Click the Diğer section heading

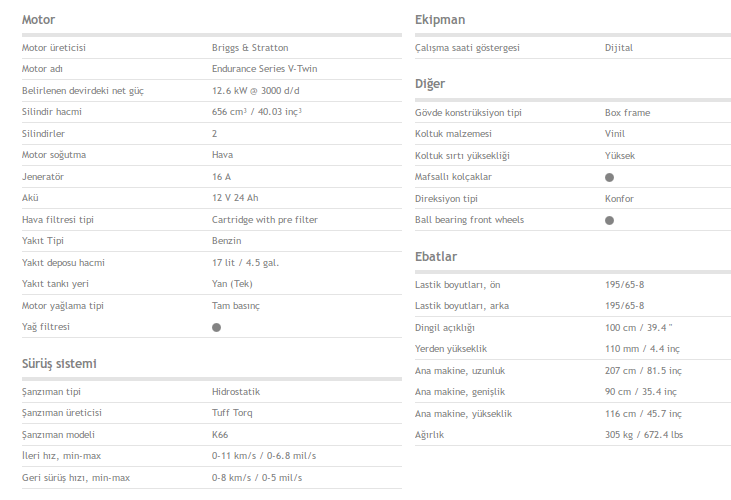430,84
